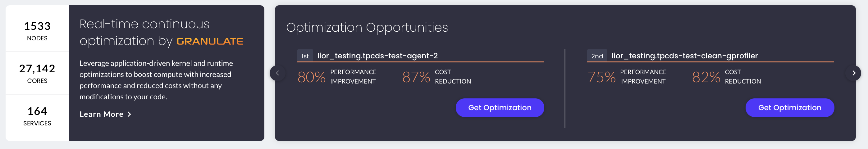
Task: Click the next carousel arrow icon
Action: (853, 73)
